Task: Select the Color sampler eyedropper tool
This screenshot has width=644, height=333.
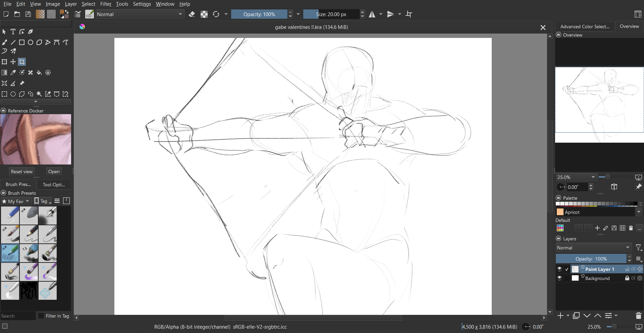Action: click(13, 73)
